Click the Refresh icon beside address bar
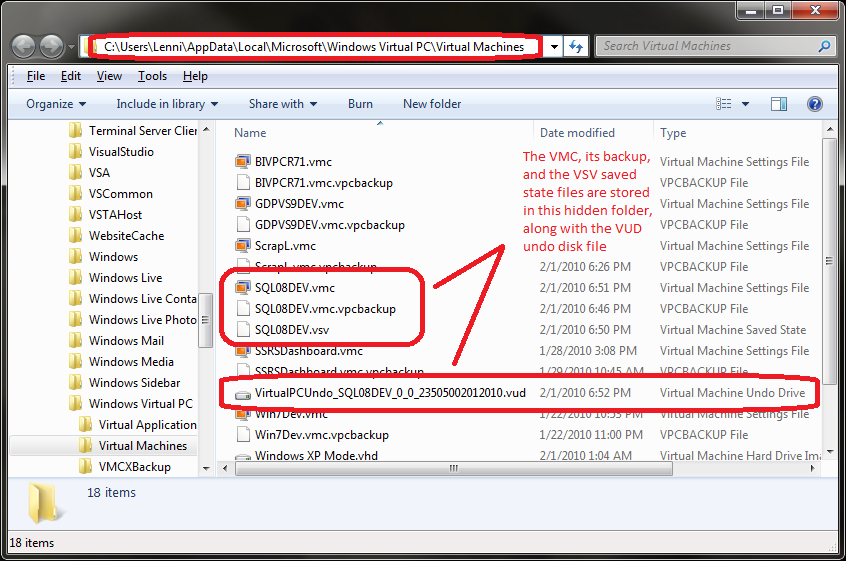 click(x=576, y=47)
